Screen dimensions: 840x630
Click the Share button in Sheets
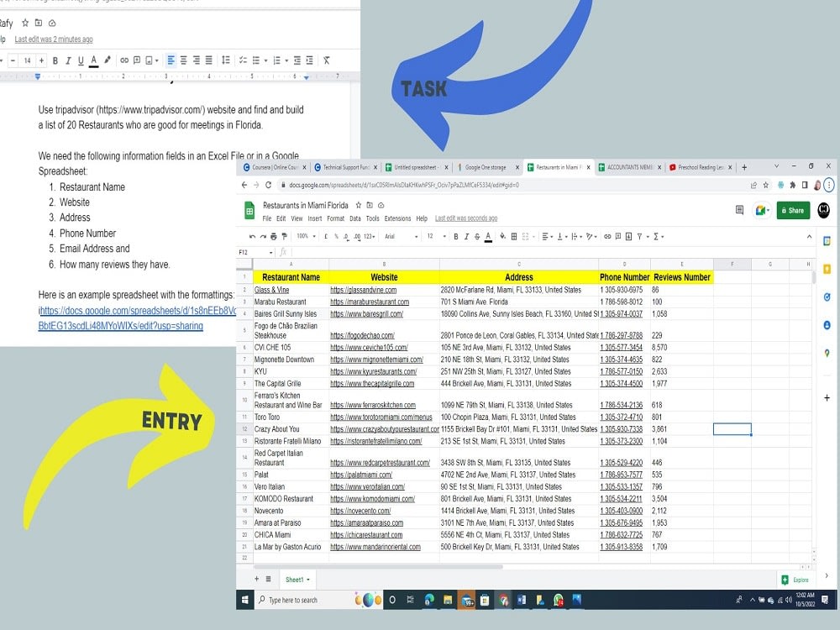[794, 211]
